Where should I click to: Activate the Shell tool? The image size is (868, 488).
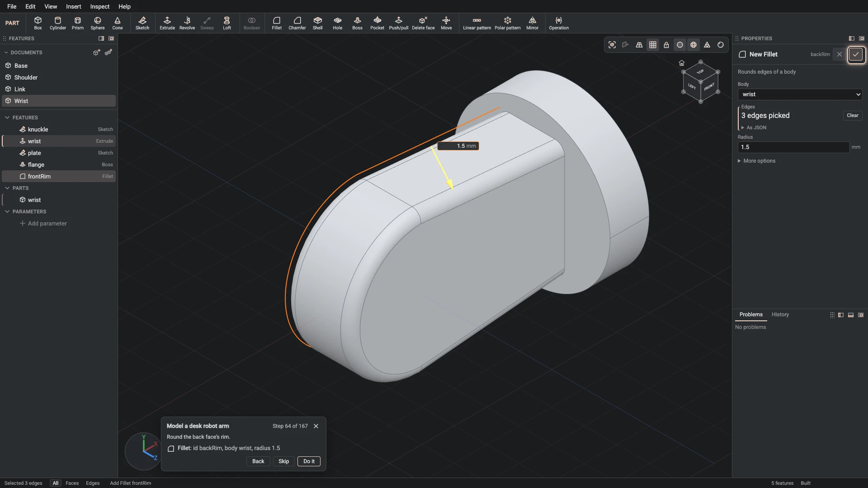[318, 23]
